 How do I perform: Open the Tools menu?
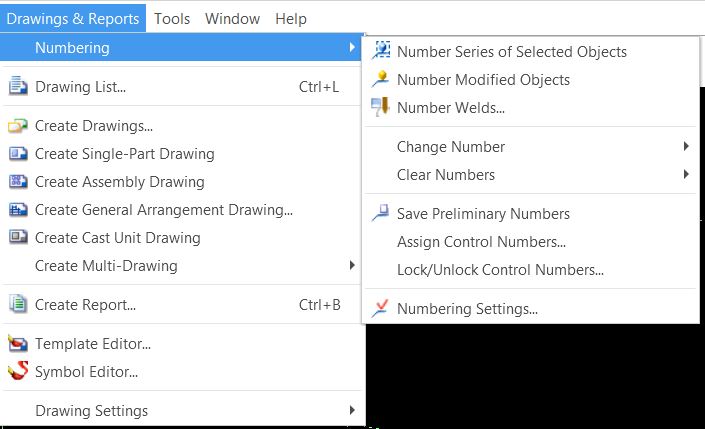[x=172, y=19]
